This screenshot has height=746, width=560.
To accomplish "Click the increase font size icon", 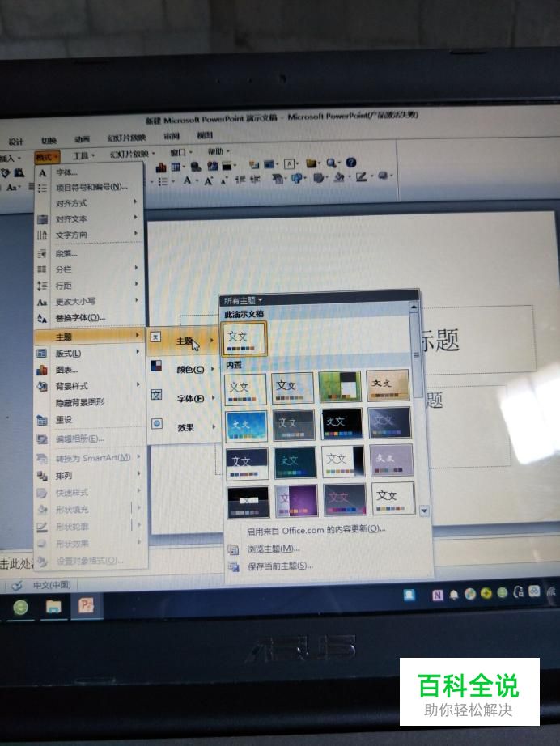I will (209, 180).
